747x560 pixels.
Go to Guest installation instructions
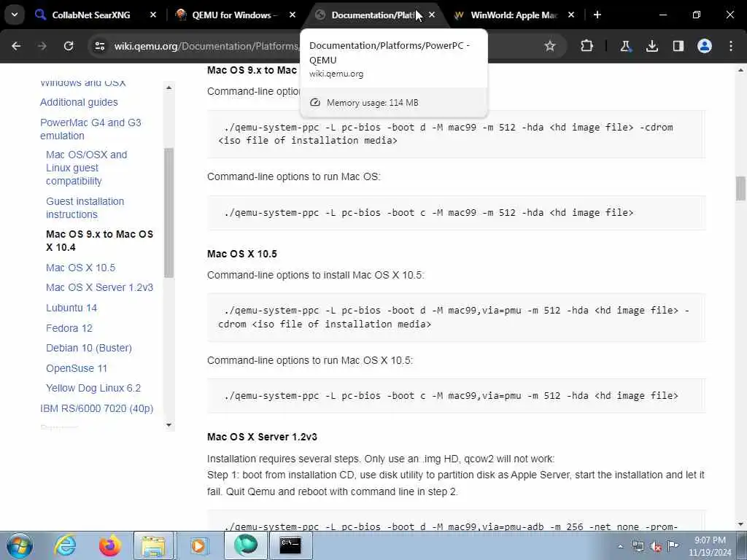85,208
